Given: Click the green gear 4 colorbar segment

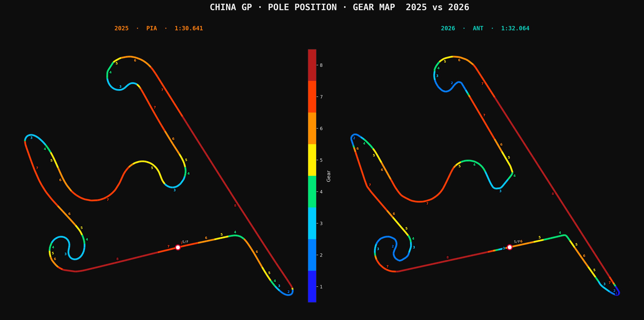Looking at the screenshot, I should pos(312,191).
